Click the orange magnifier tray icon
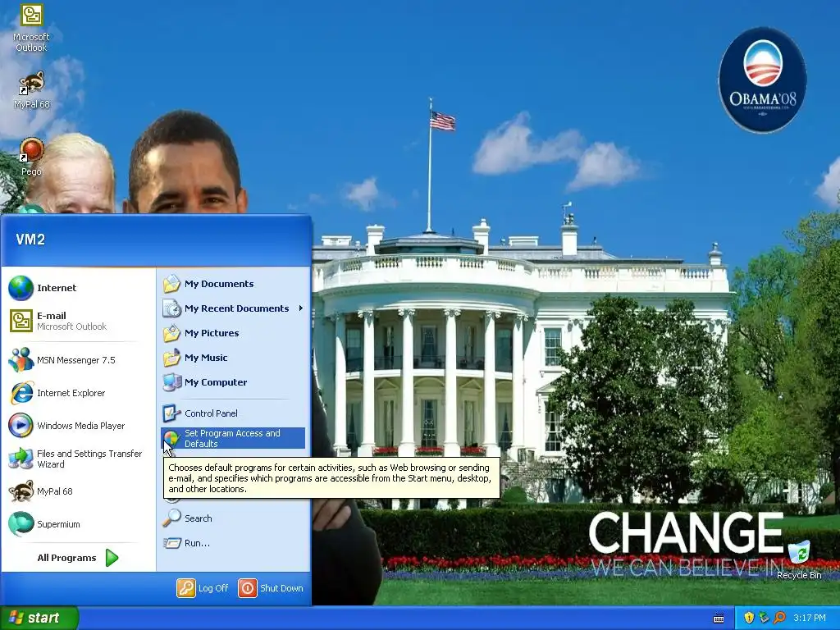Screen dimensions: 840x630 pyautogui.click(x=779, y=618)
